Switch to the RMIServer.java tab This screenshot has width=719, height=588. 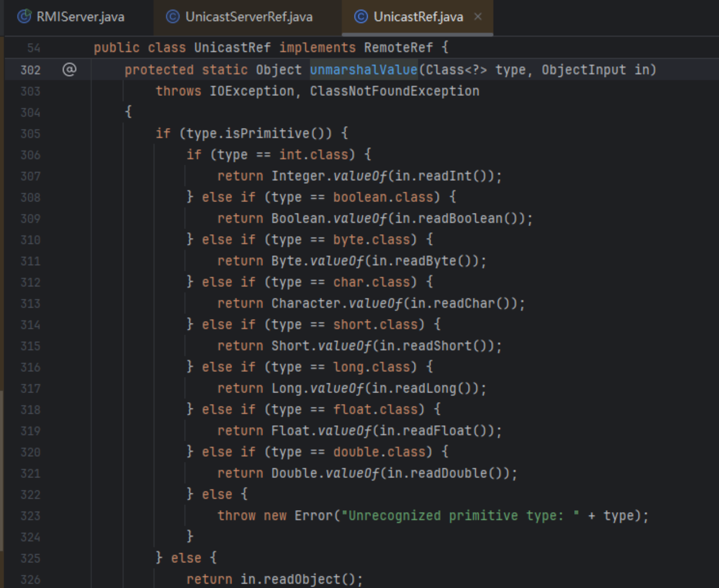tap(80, 17)
